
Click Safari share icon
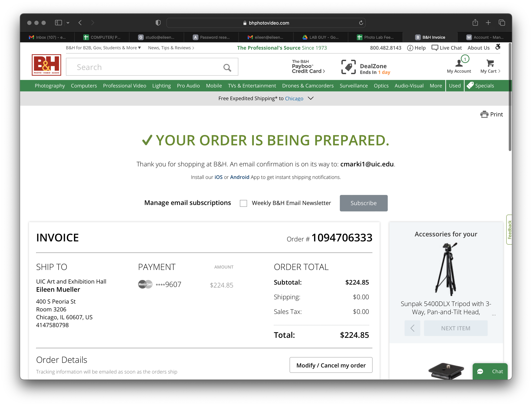tap(475, 23)
